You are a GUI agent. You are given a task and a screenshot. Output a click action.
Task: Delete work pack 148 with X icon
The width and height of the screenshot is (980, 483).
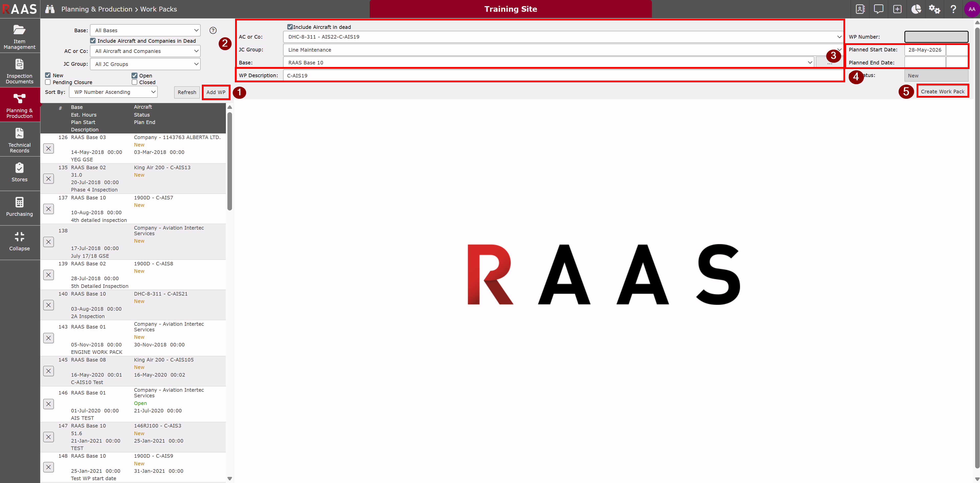[x=48, y=467]
